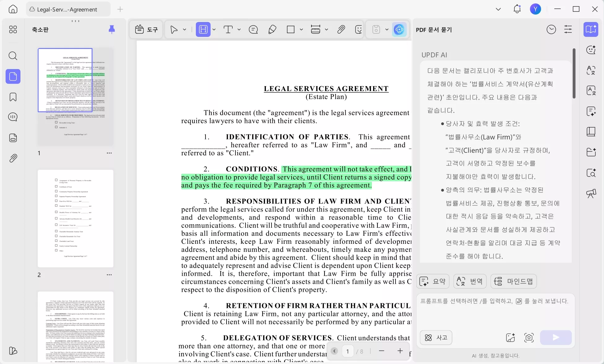Select the page 2 thumbnail

[x=76, y=218]
